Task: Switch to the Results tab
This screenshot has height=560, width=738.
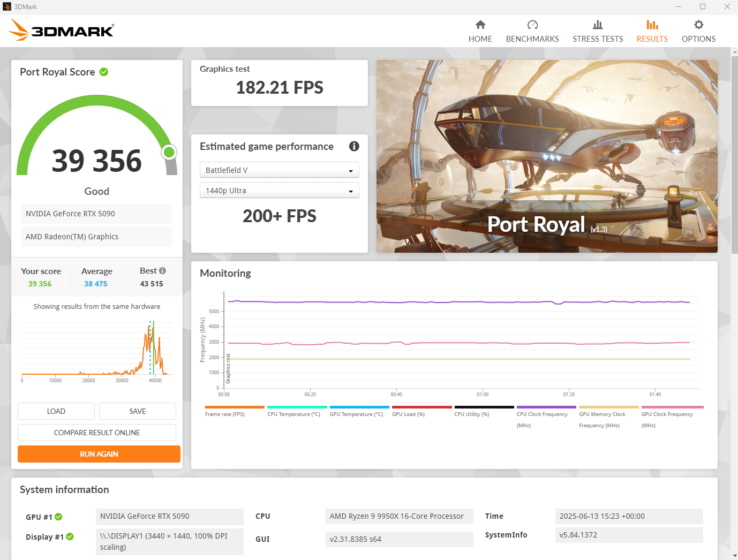Action: 652,31
